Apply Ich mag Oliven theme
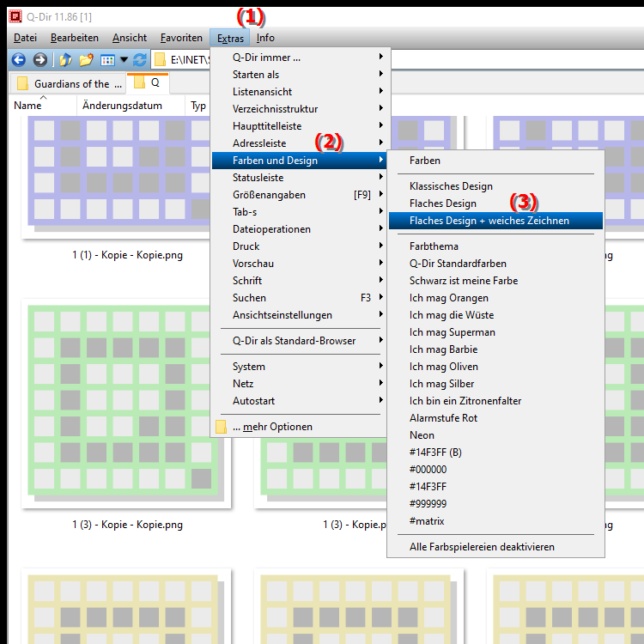The width and height of the screenshot is (644, 644). pyautogui.click(x=495, y=367)
